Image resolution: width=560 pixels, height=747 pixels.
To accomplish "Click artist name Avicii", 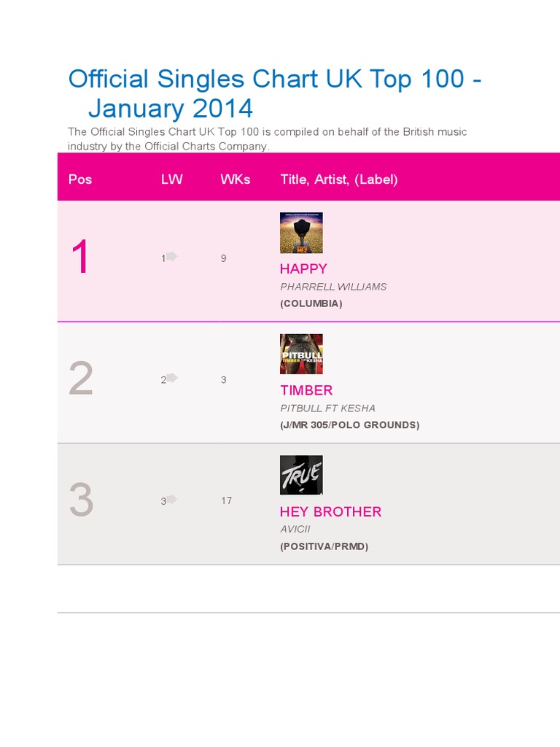I will (295, 529).
